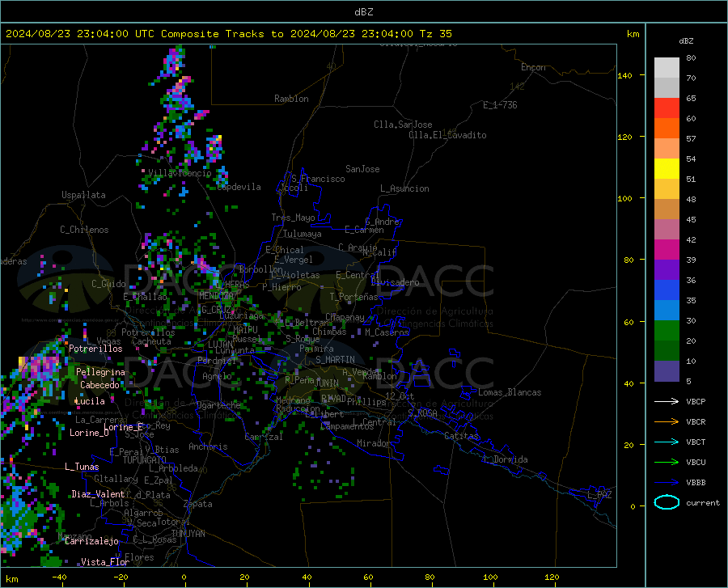Click the VBCP white arrow legend icon
Viewport: 728px width, 588px height.
pos(667,401)
